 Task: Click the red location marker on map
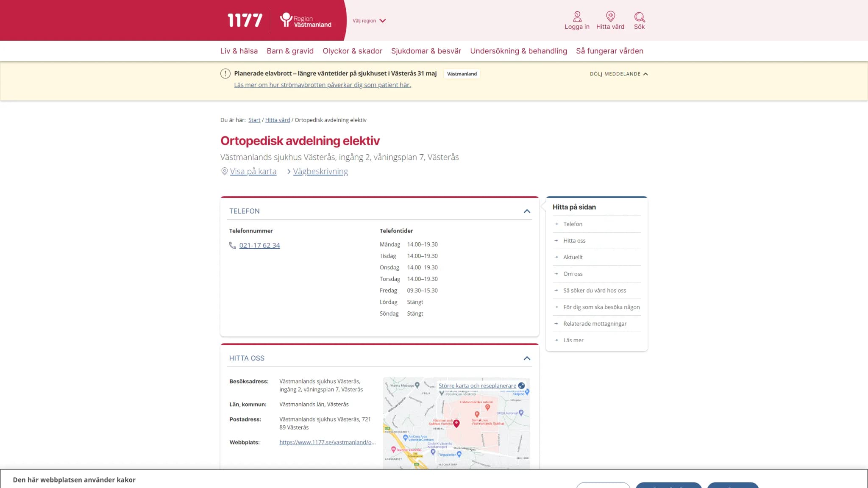pos(456,423)
